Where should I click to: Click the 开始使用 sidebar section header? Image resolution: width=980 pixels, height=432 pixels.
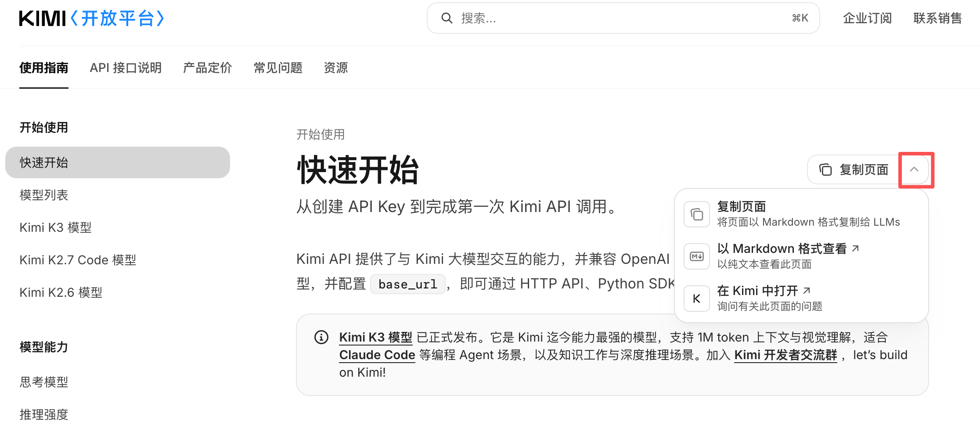[44, 127]
